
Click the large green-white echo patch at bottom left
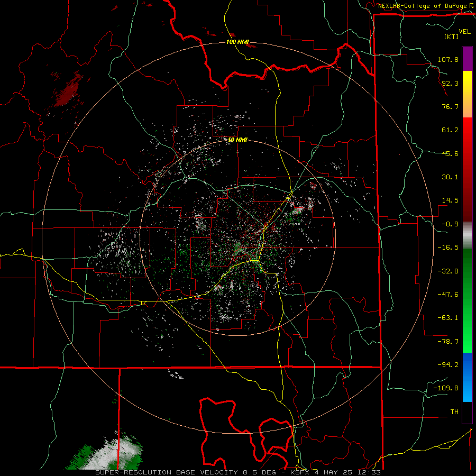pos(105,451)
